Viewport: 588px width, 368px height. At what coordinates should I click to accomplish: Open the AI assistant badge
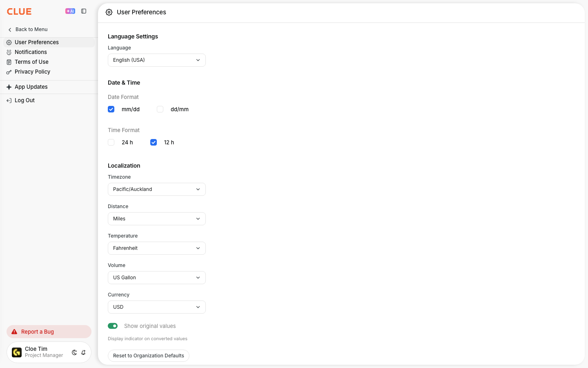(70, 11)
